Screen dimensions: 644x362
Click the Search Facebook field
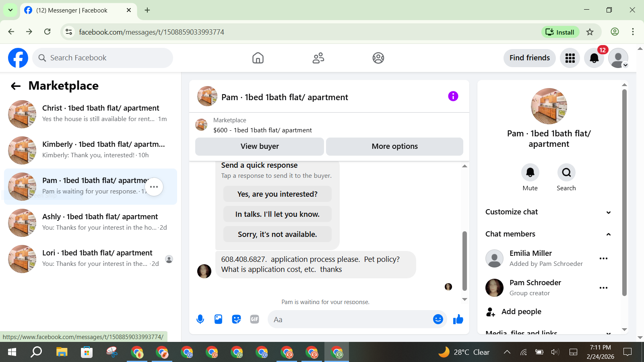[x=103, y=58]
